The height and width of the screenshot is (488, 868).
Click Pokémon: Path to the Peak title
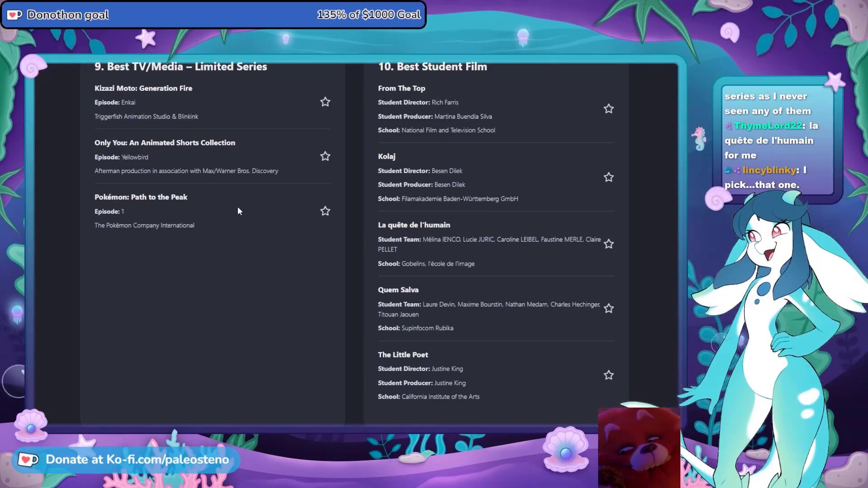[141, 197]
